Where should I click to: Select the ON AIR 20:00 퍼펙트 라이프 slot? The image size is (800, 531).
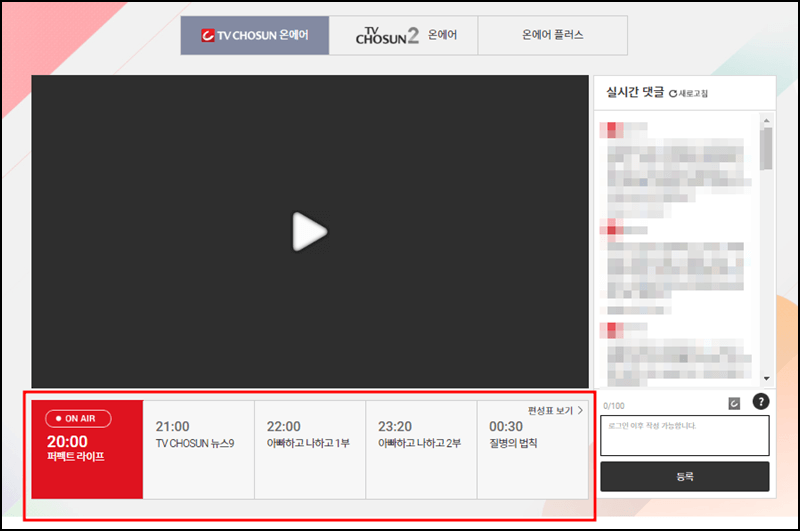click(x=87, y=449)
